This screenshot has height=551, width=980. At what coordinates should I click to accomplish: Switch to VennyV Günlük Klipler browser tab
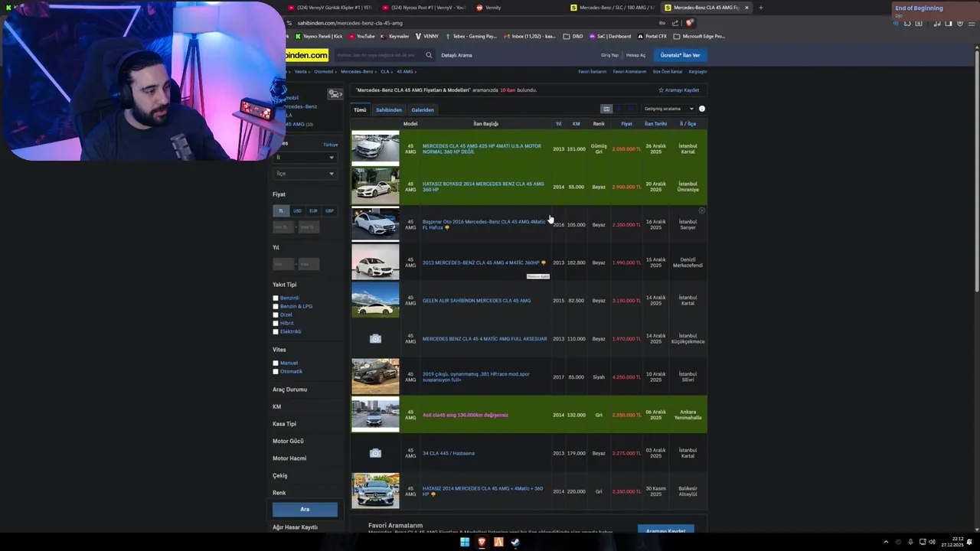(x=329, y=8)
